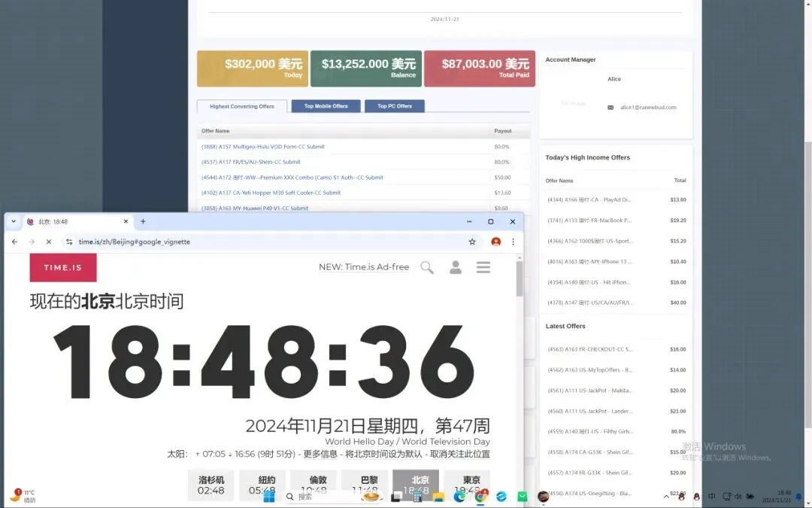This screenshot has width=812, height=508.
Task: Click the weather temperature widget on the taskbar
Action: coord(24,494)
